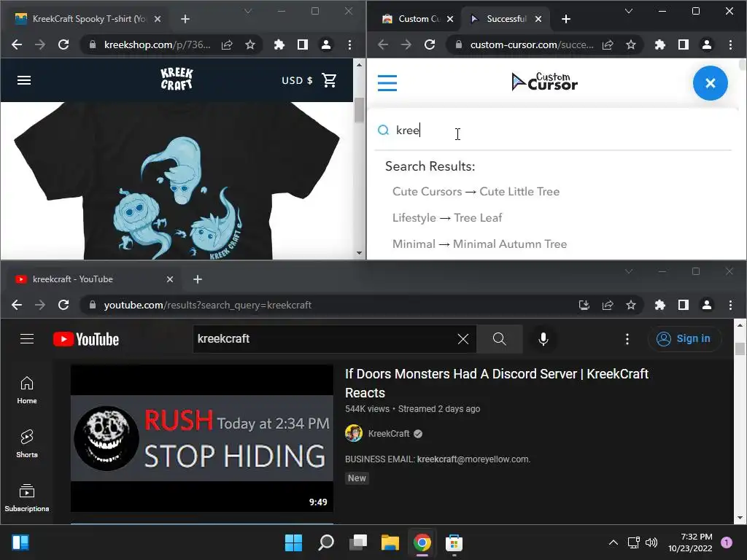This screenshot has height=560, width=747.
Task: Reload the custom-cursor.com page
Action: click(x=430, y=44)
